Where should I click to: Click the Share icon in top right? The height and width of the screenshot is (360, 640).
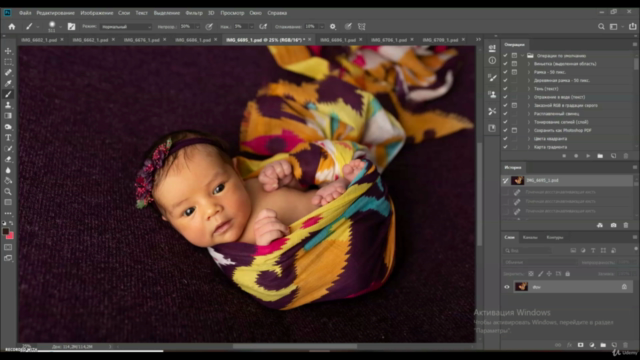[x=632, y=27]
